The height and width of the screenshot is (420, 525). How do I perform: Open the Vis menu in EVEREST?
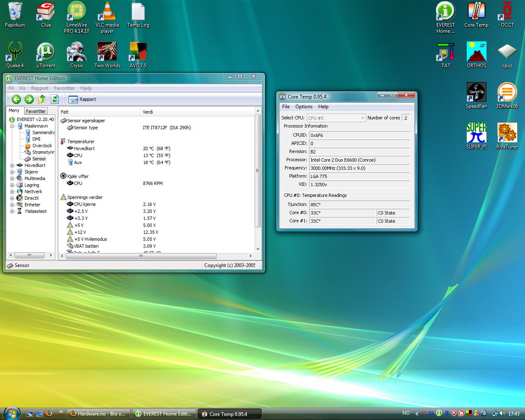[x=22, y=88]
